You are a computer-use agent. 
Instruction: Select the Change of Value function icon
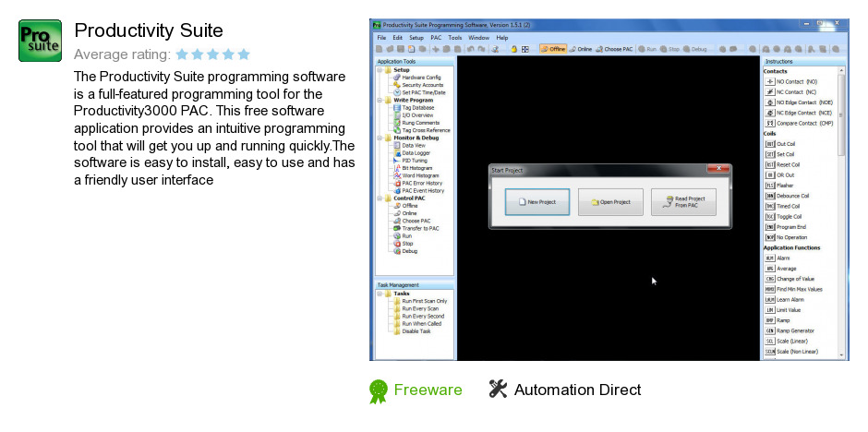[769, 280]
